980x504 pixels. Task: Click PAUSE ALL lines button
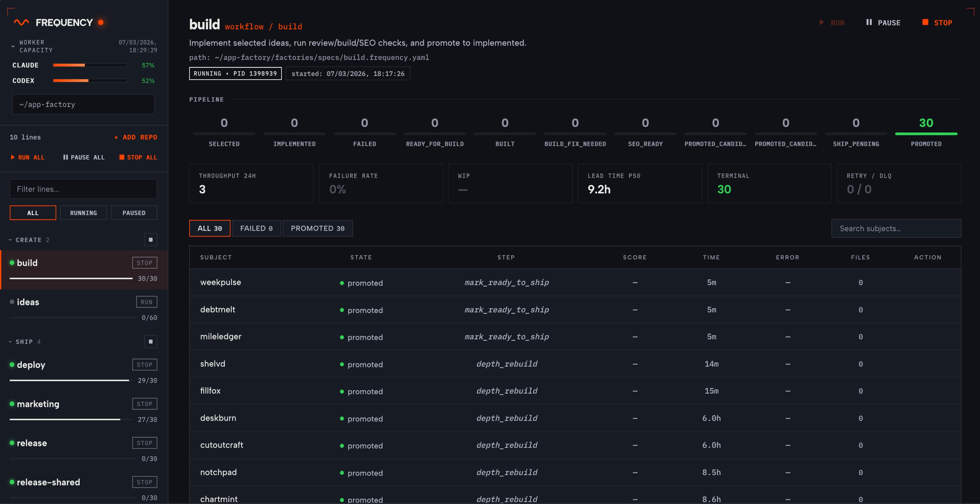point(84,157)
